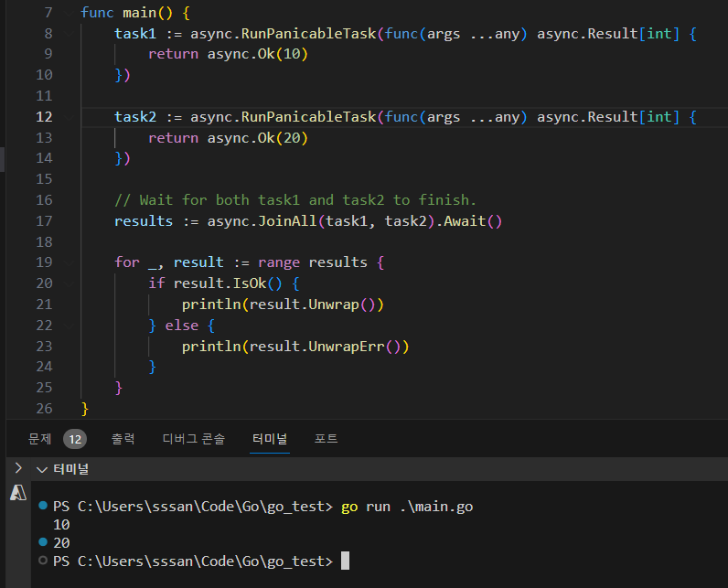Place the cursor on 'JoinAll' in line 17

click(287, 221)
